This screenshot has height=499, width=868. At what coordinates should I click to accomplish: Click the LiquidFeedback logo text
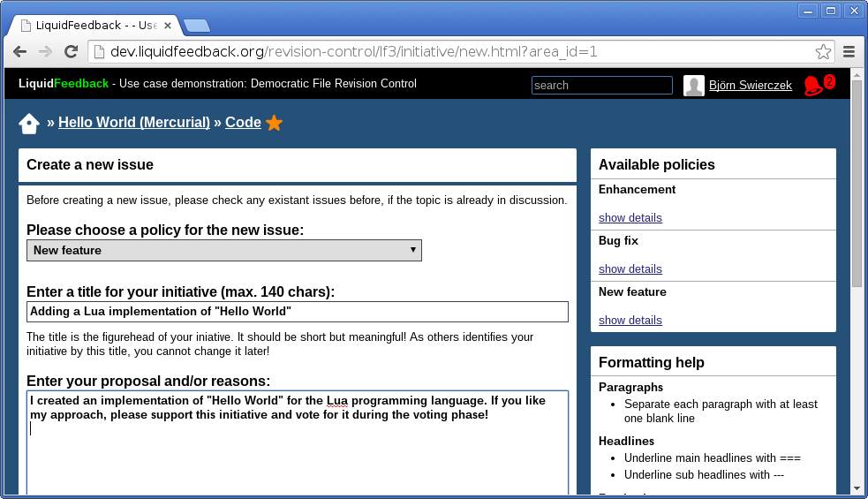pyautogui.click(x=64, y=84)
